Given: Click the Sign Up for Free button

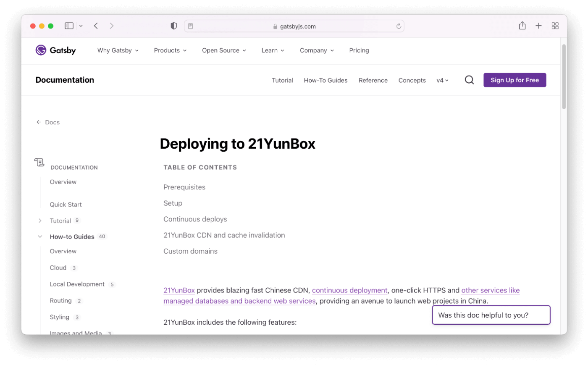Looking at the screenshot, I should pos(514,80).
